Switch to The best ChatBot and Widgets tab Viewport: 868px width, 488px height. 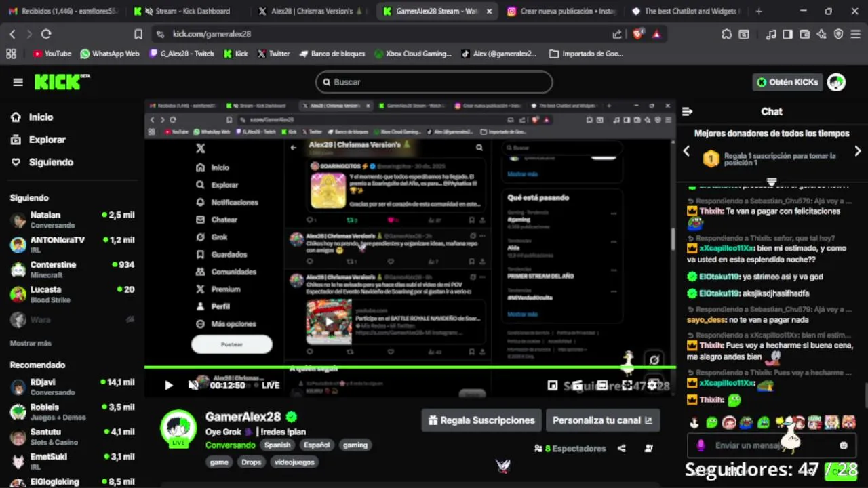[685, 11]
